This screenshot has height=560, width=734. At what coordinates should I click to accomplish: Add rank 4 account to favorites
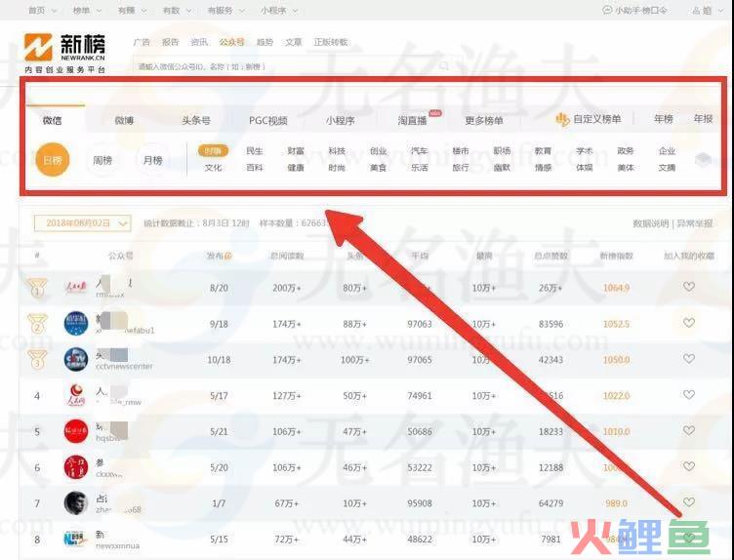tap(688, 394)
